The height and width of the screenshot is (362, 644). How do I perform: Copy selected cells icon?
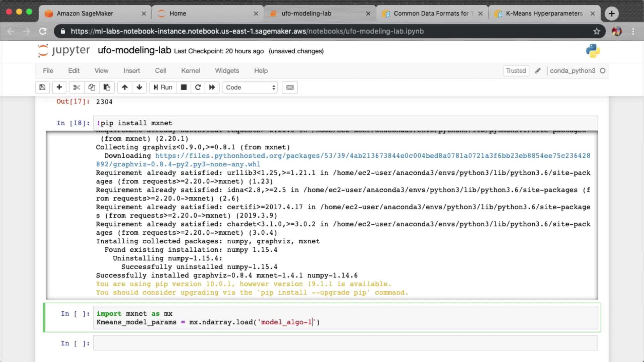coord(92,87)
